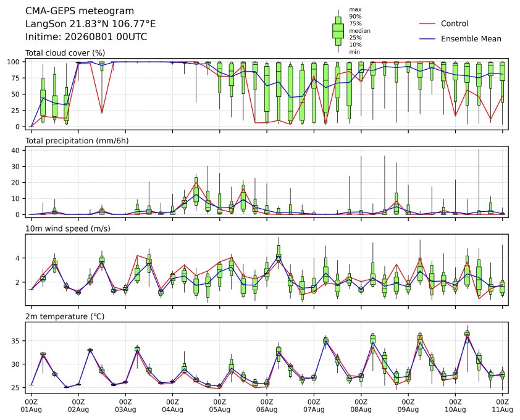The height and width of the screenshot is (420, 520).
Task: Click the 100 tick on cloud cover axis
Action: pos(15,62)
